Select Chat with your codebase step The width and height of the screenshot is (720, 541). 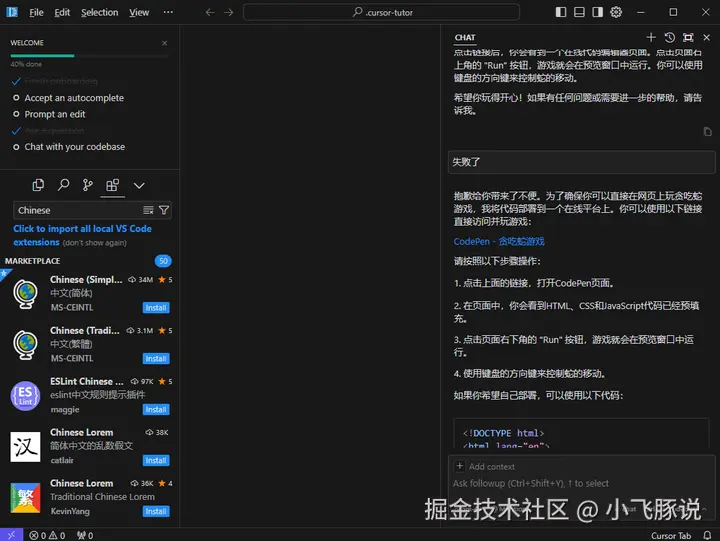(74, 147)
